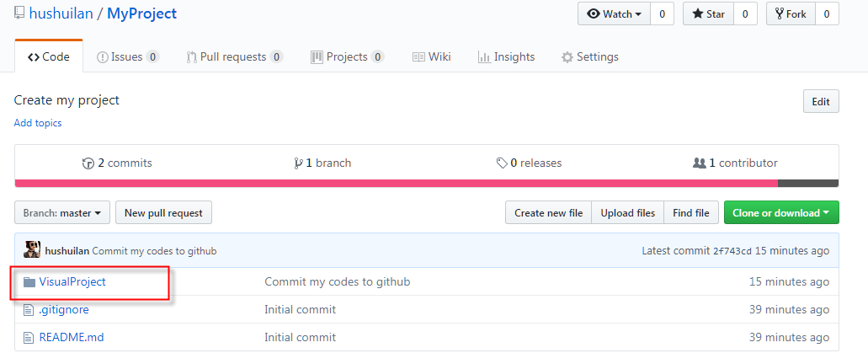Switch to the Issues tab

tap(127, 57)
